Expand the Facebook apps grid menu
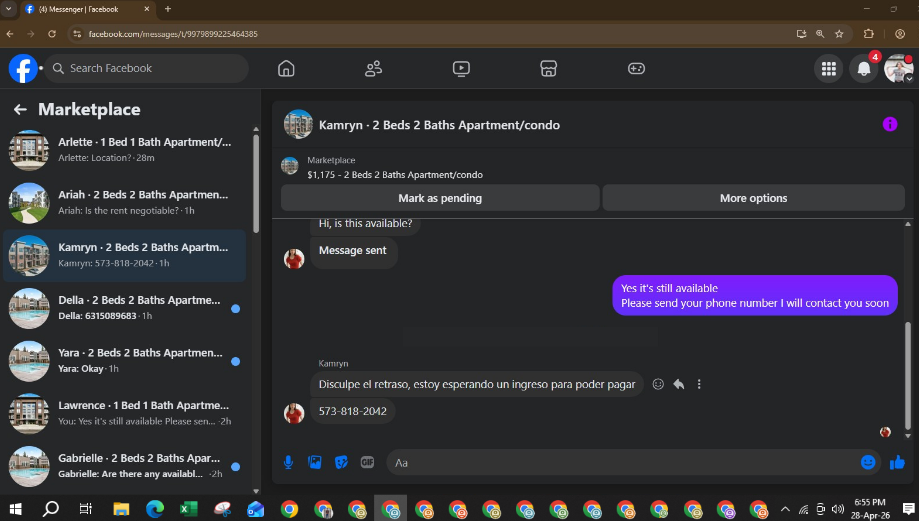The width and height of the screenshot is (919, 521). click(829, 69)
